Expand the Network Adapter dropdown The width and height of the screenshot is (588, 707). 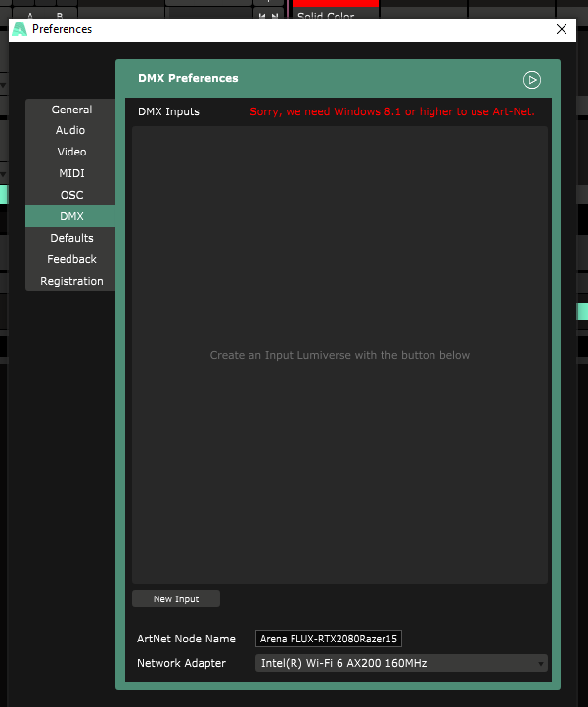click(x=401, y=663)
